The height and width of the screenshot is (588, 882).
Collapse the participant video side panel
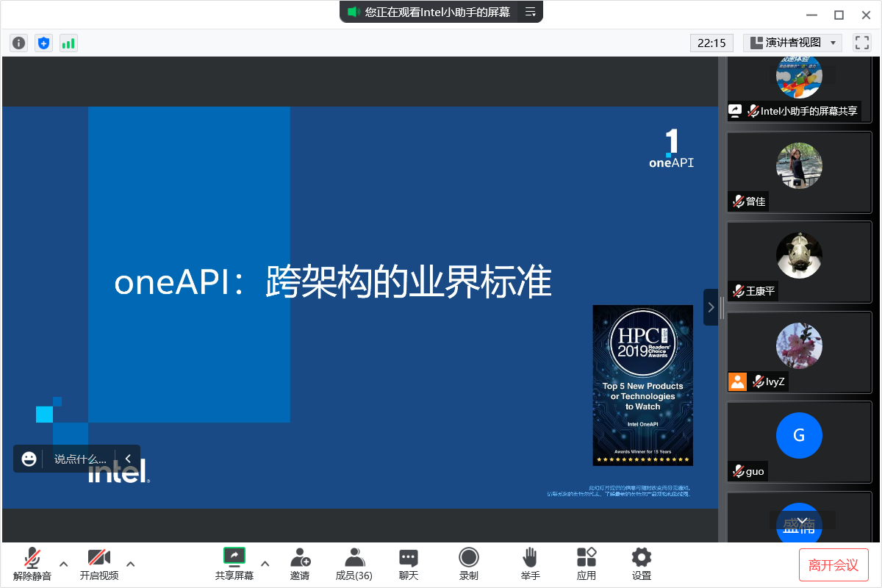tap(711, 307)
